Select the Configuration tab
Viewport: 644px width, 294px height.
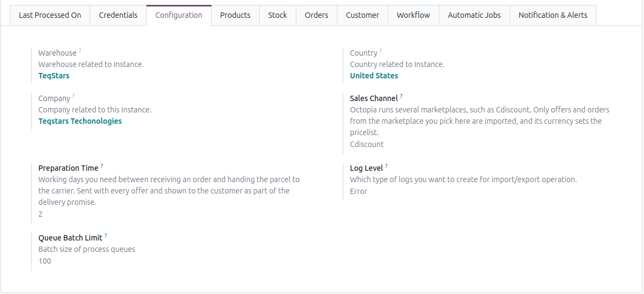click(179, 15)
